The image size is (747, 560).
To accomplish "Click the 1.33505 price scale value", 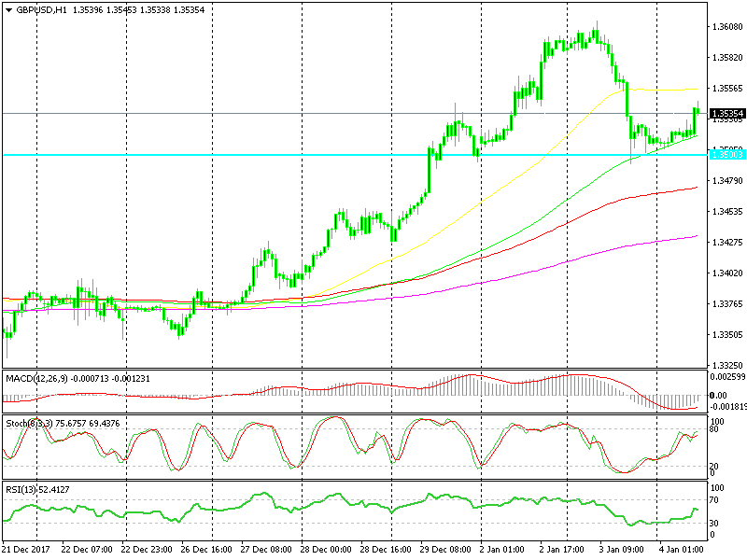I will pyautogui.click(x=727, y=335).
